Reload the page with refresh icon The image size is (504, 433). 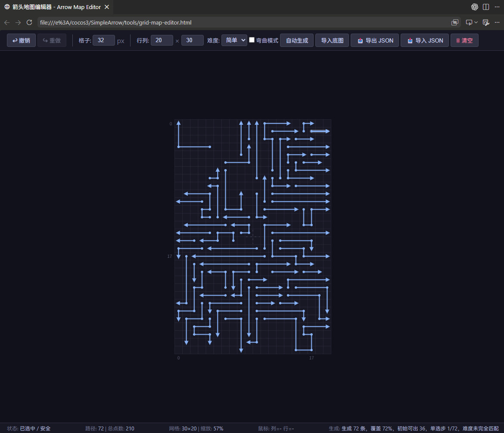(29, 22)
